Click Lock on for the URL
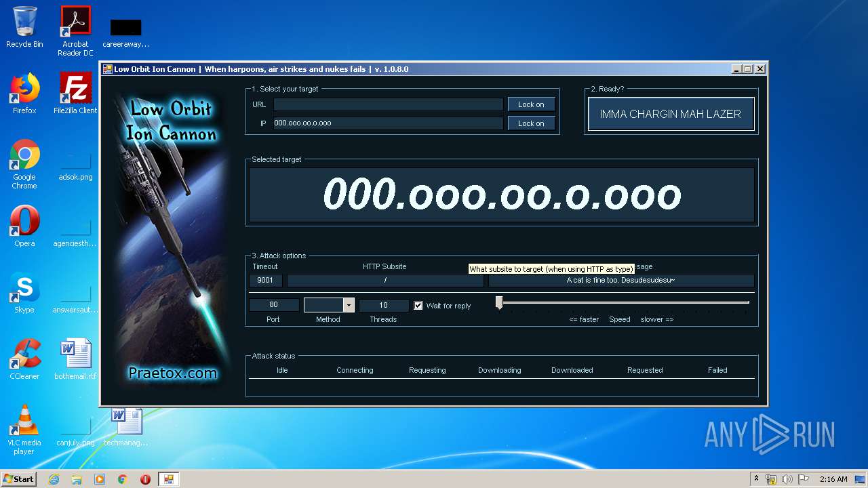The image size is (868, 488). (531, 104)
